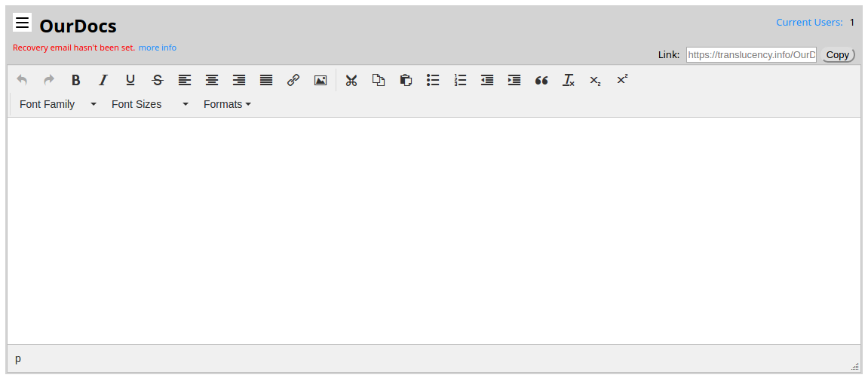Insert a bulleted list
This screenshot has height=381, width=868.
(x=433, y=80)
